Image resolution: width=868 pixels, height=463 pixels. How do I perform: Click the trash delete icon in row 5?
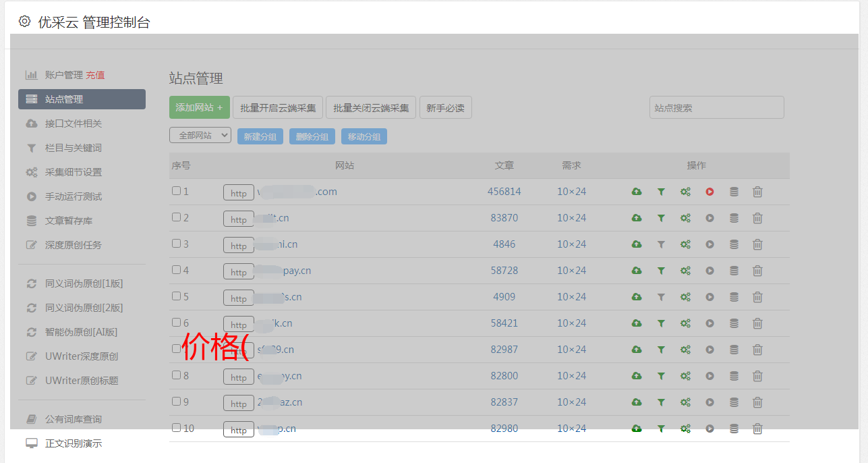pos(757,297)
